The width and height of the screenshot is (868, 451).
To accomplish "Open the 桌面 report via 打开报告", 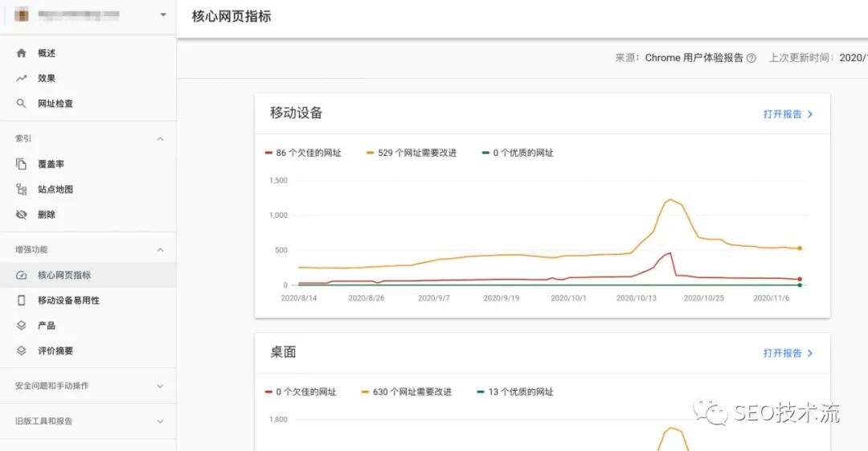I will point(788,353).
